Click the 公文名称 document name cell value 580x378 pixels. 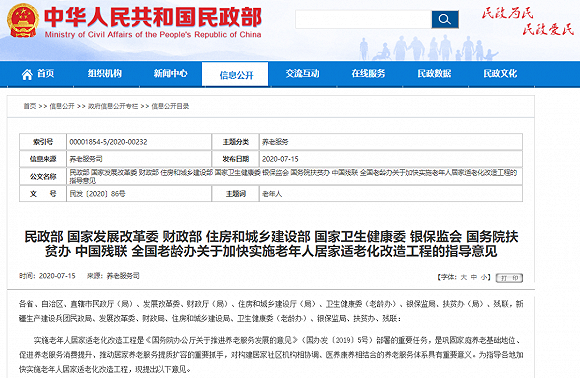294,176
